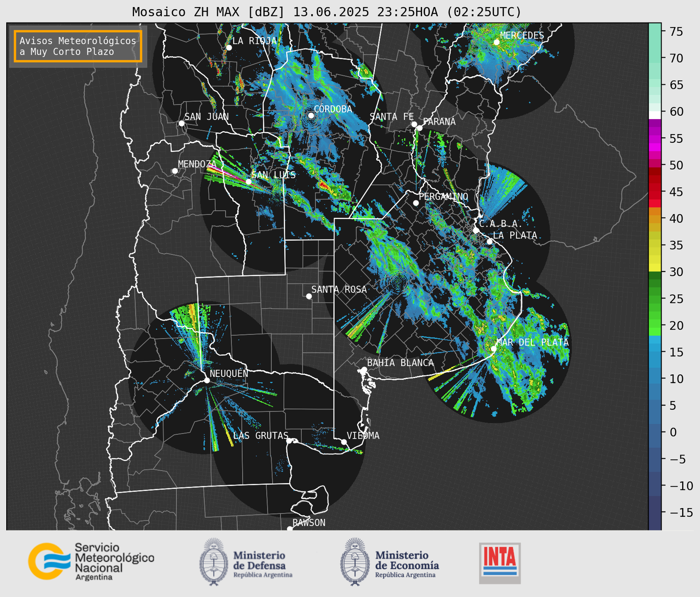Click the Ministerio de Economía emblem
The height and width of the screenshot is (597, 700).
tap(355, 562)
